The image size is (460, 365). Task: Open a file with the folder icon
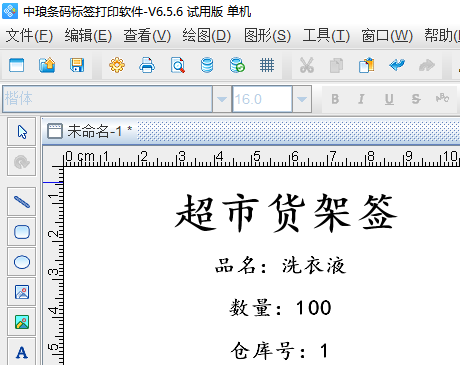point(47,65)
